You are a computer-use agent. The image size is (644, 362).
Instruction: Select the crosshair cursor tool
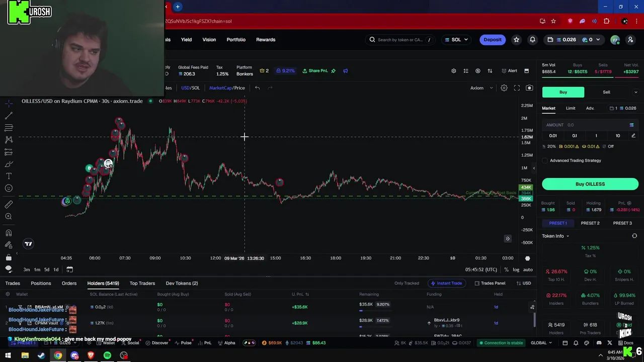(9, 104)
